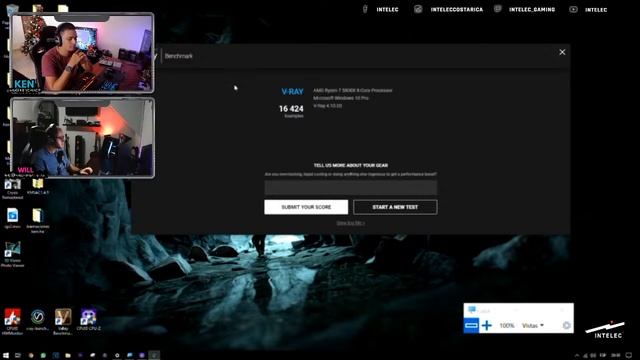640x360 pixels.
Task: Open the Windows Start menu
Action: point(6,355)
